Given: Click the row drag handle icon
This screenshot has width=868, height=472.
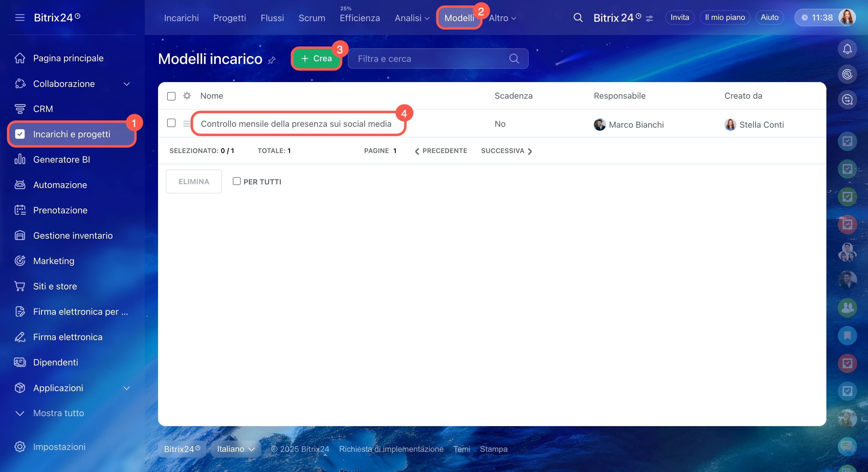Looking at the screenshot, I should (186, 124).
